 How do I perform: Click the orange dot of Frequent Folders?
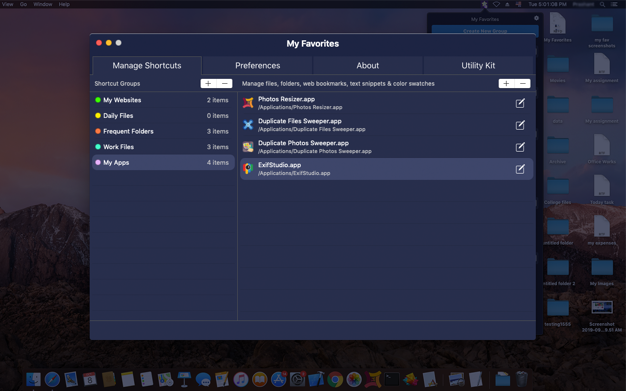tap(98, 131)
